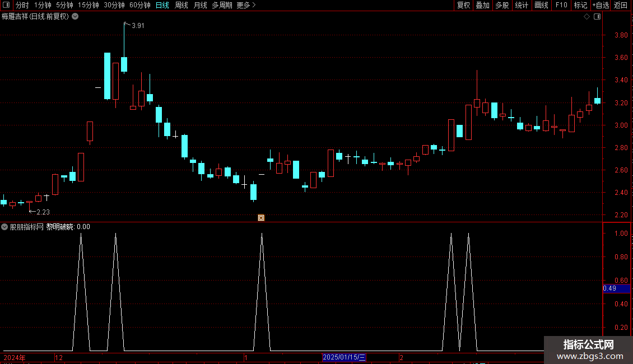633x364 pixels.
Task: Open the stock title dropdown arrow beside 梅雁吉祥
Action: click(x=75, y=17)
